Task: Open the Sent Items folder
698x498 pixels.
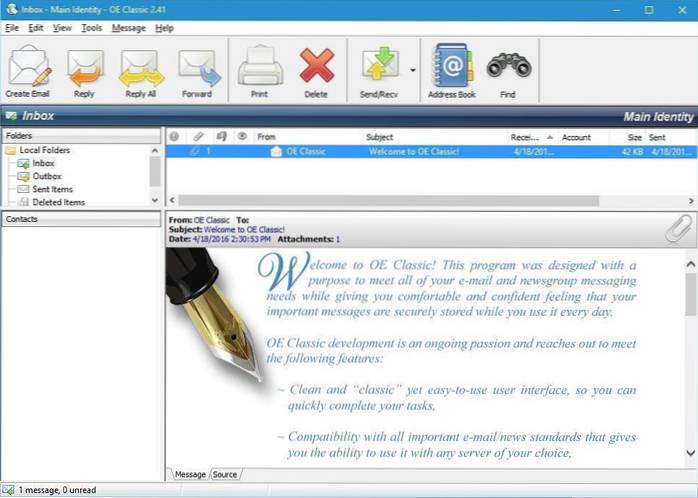Action: point(52,189)
